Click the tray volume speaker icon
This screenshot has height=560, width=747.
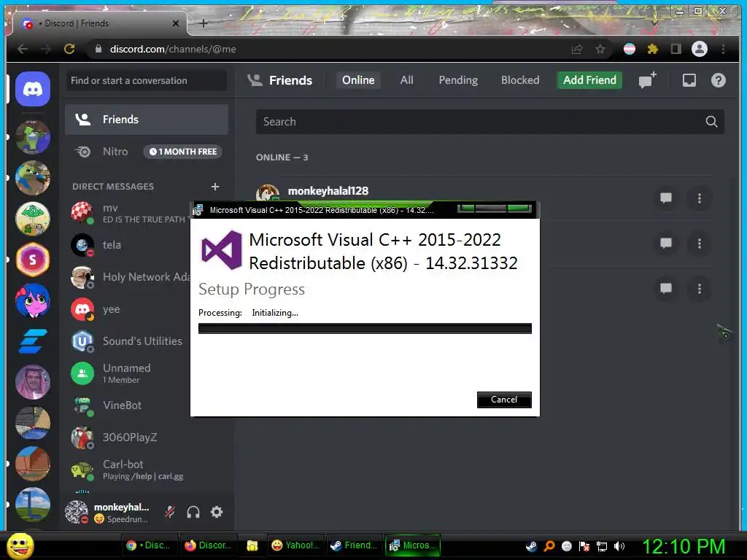[619, 546]
